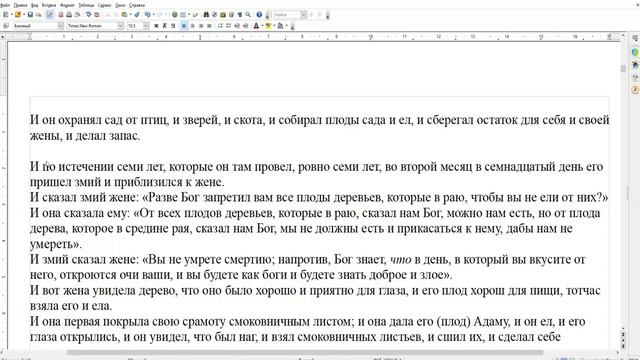Open the Справка menu

(137, 5)
